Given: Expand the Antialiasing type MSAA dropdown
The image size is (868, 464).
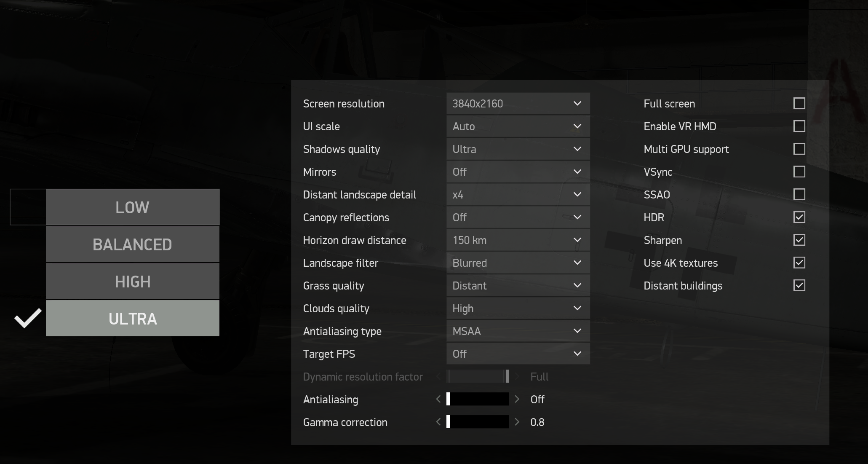Looking at the screenshot, I should (x=518, y=331).
